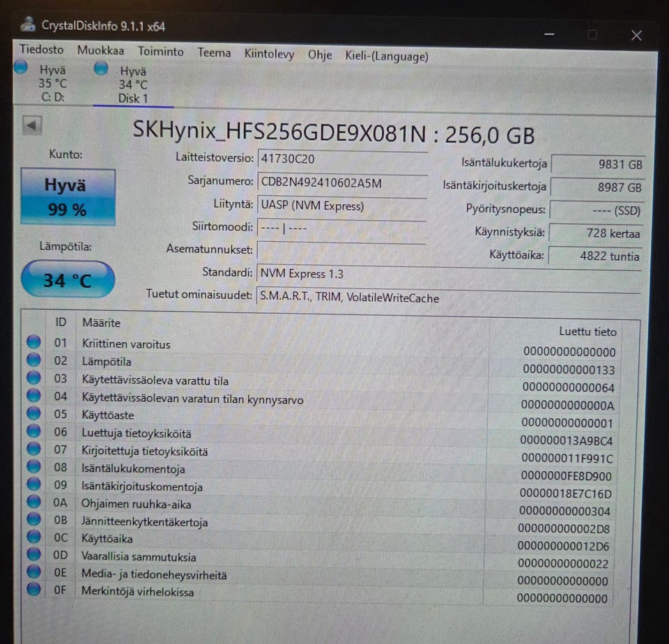
Task: Click status icon of Isäntälukukomentoja row
Action: 33,466
